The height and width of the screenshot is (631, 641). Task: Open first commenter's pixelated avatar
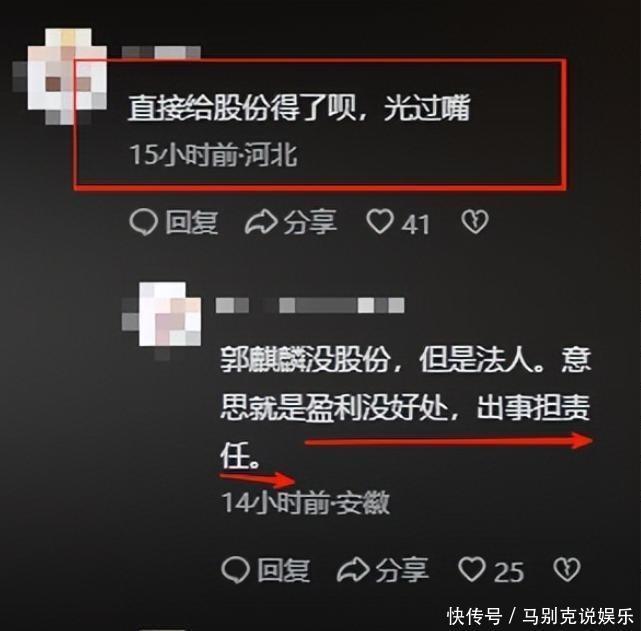tap(60, 76)
